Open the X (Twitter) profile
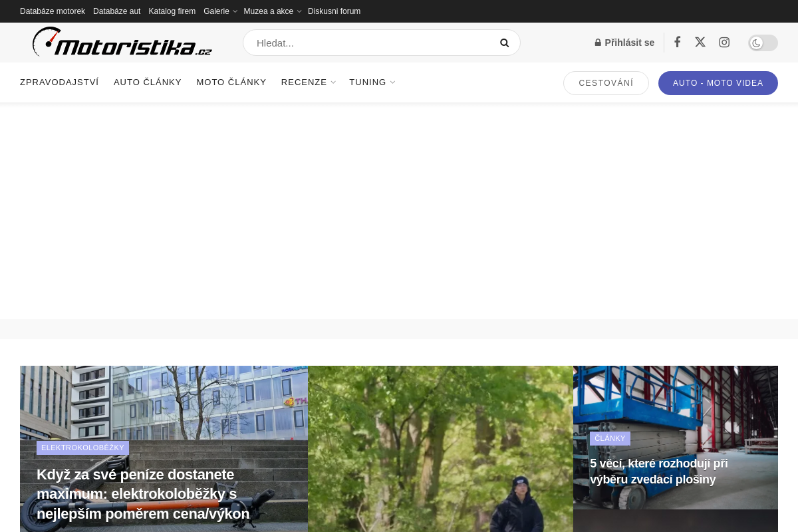This screenshot has height=532, width=798. (x=700, y=42)
